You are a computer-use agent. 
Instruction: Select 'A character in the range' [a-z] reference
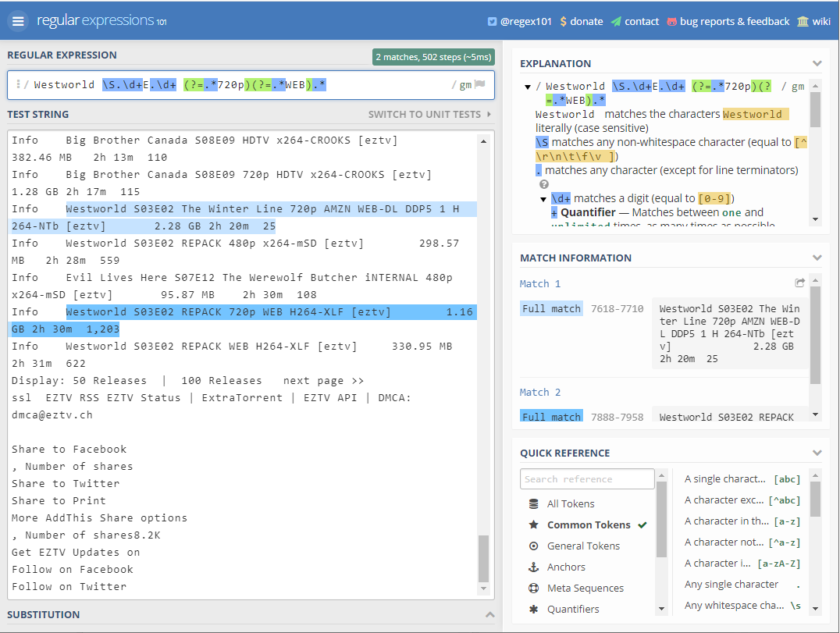[742, 521]
